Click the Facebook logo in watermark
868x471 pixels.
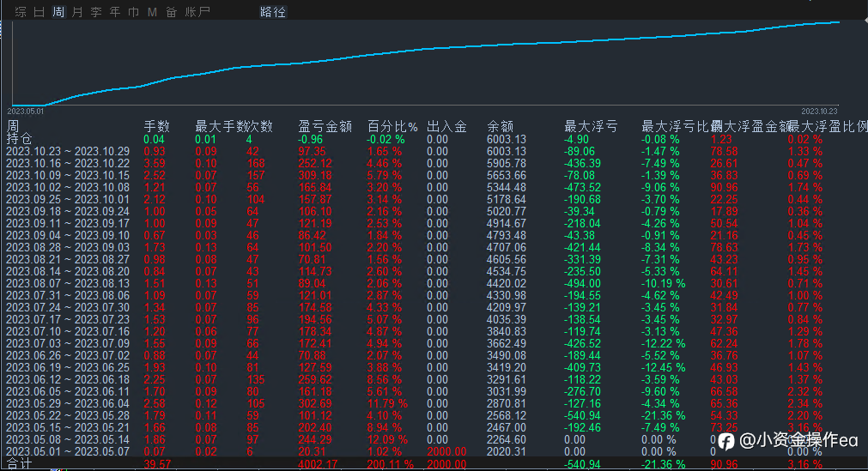[x=725, y=441]
